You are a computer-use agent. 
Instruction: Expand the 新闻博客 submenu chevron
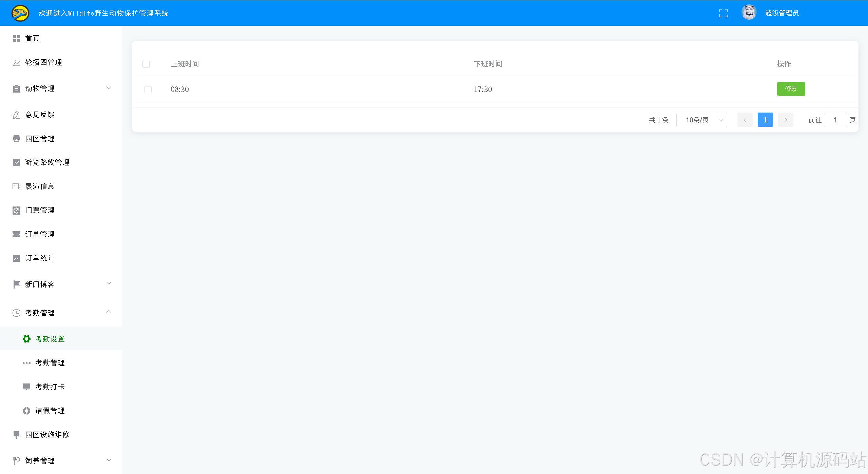pos(109,283)
